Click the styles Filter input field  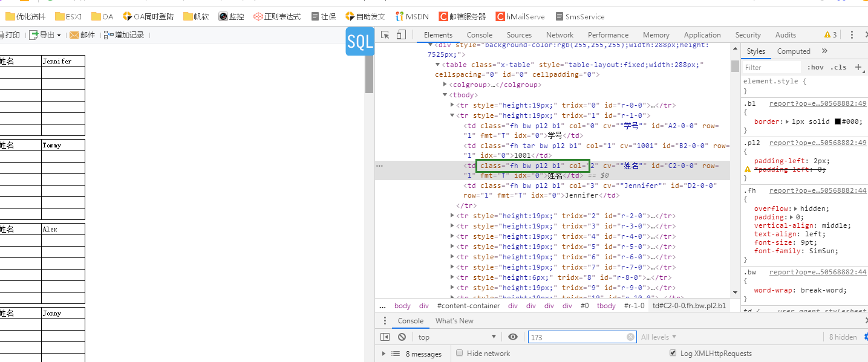[x=772, y=67]
